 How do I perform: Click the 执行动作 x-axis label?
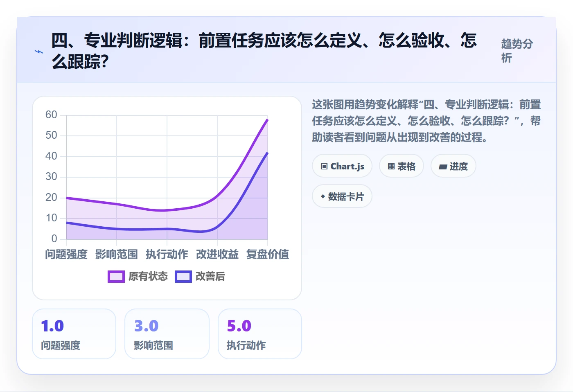[167, 255]
